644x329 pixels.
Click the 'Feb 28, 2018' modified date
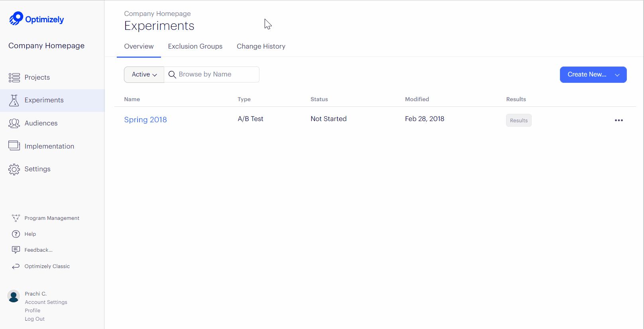coord(424,119)
